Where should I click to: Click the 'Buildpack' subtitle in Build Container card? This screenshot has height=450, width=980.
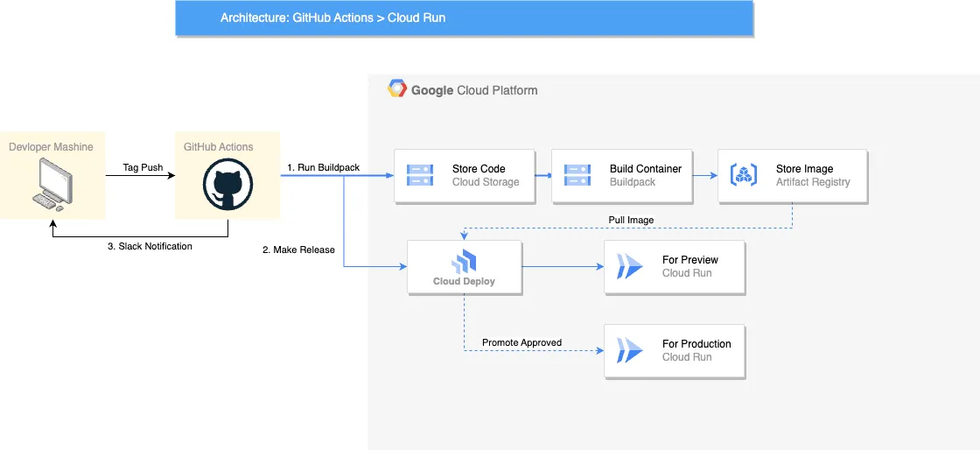coord(633,182)
